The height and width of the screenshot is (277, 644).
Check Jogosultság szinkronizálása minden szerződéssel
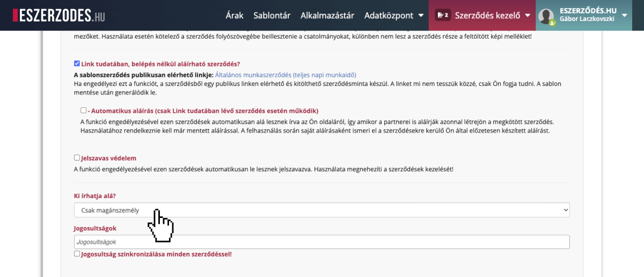(x=77, y=254)
